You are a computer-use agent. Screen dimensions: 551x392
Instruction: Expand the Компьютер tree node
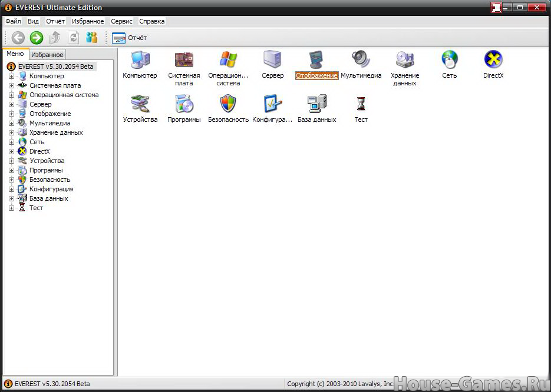[x=11, y=76]
